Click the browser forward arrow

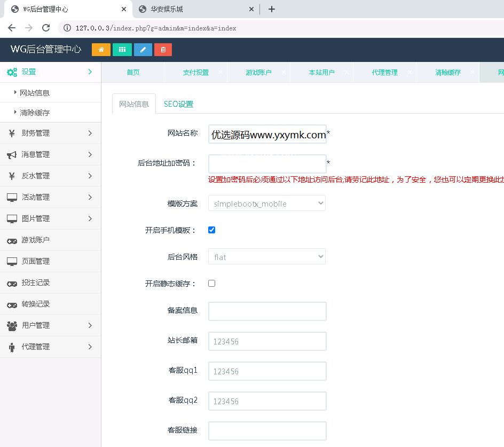(29, 28)
